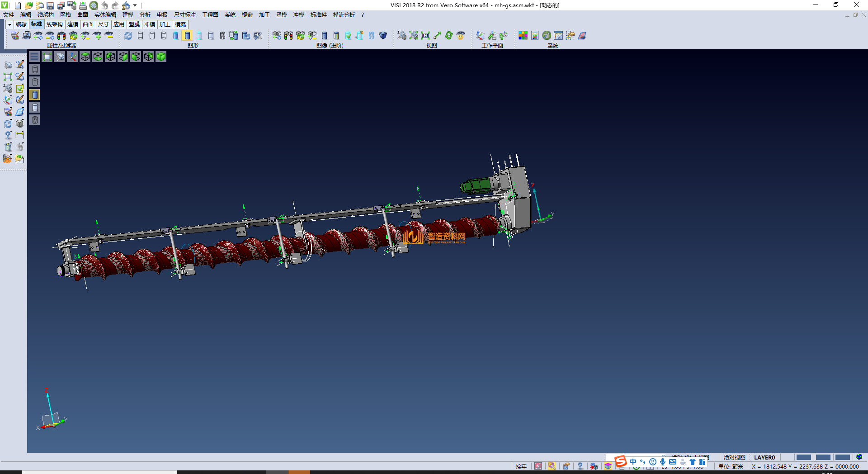Screen dimensions: 868x474
Task: Switch to the 建模 toolbar tab
Action: (72, 24)
